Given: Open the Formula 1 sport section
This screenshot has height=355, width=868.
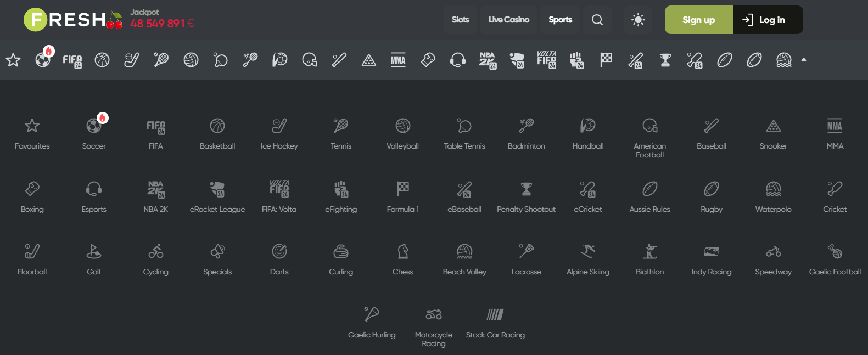Looking at the screenshot, I should [x=402, y=196].
